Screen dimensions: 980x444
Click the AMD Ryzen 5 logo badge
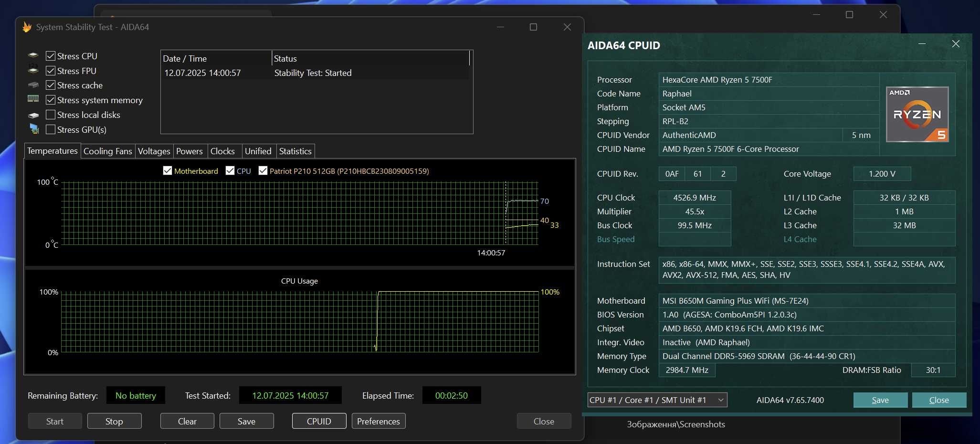917,115
